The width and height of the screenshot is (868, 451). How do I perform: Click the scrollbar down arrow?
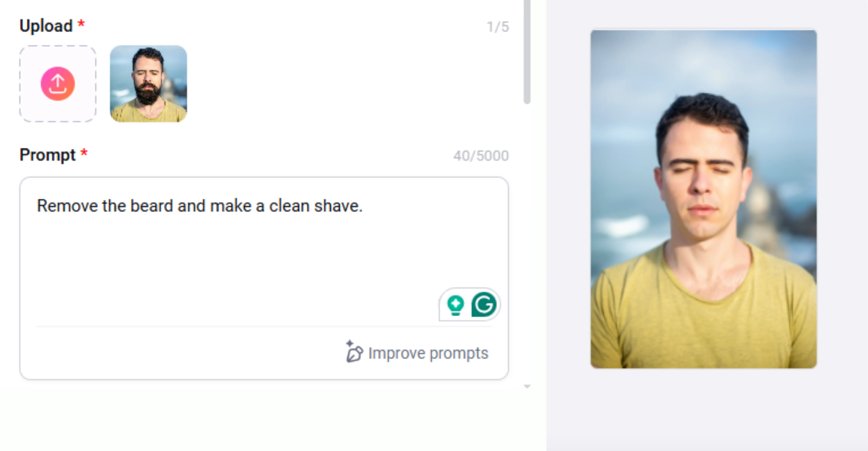point(527,386)
